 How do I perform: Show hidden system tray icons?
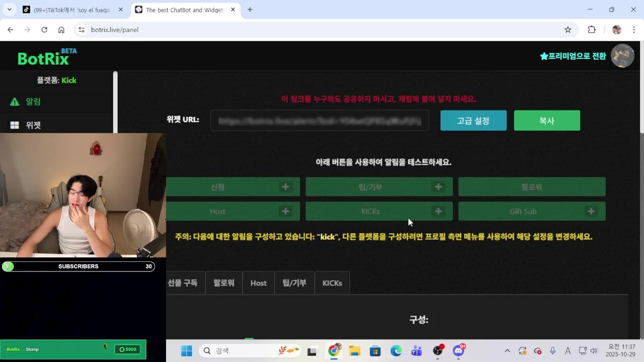(x=507, y=351)
